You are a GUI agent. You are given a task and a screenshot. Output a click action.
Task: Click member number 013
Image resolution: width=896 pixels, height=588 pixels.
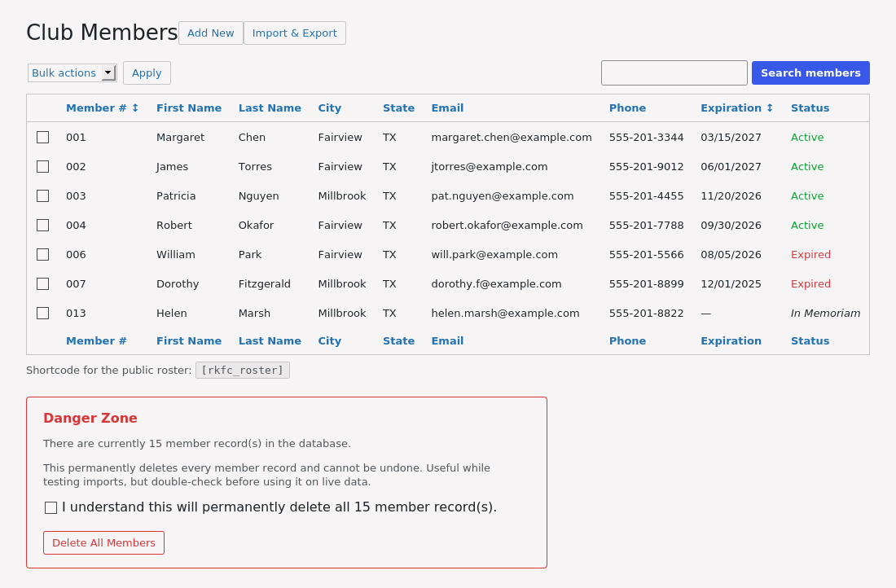[76, 314]
